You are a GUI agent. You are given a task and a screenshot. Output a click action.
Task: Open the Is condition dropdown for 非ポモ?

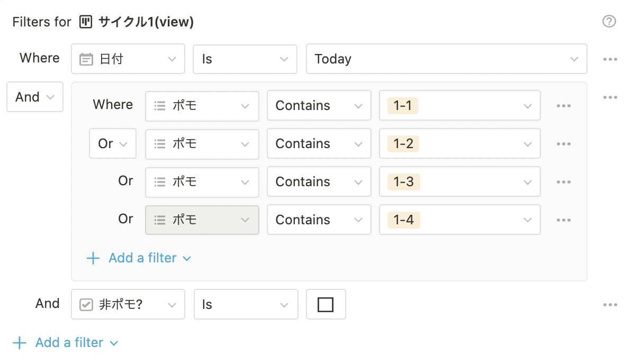tap(246, 305)
